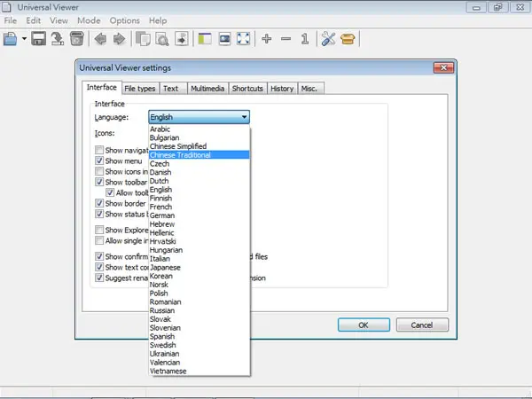Toggle the Show border checkbox
This screenshot has height=399, width=532.
99,203
